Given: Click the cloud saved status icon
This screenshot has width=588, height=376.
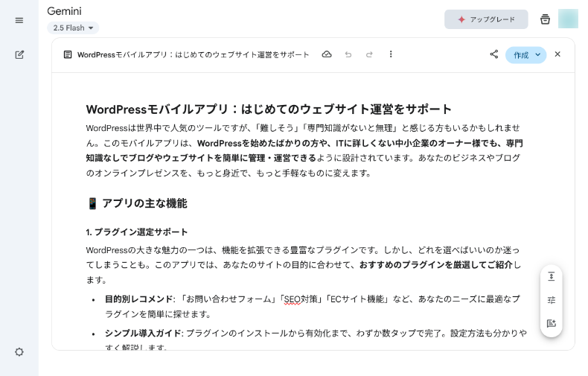Looking at the screenshot, I should coord(327,54).
